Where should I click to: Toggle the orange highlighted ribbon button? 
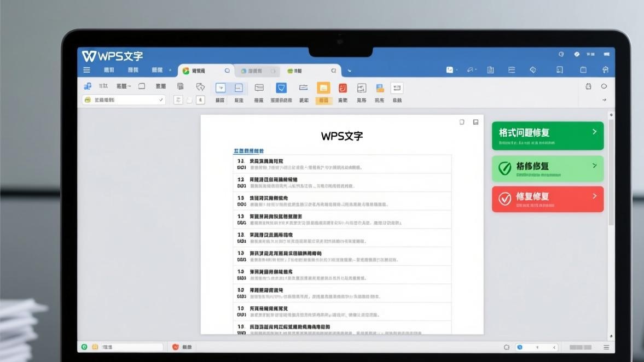coord(324,93)
